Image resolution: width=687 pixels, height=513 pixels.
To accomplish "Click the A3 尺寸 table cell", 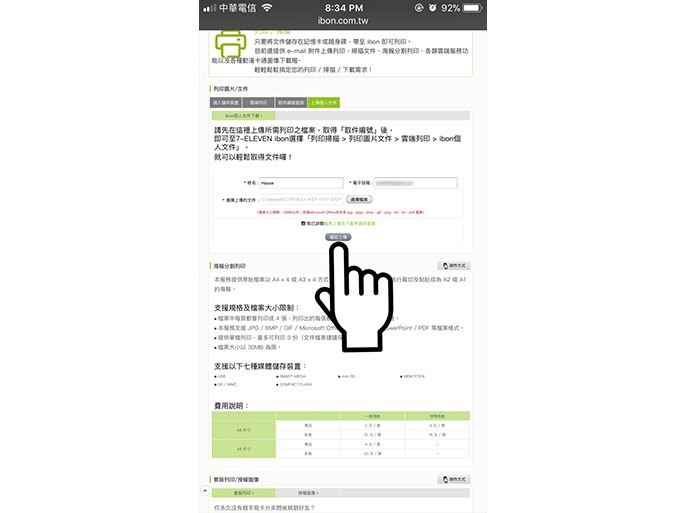I will coord(244,449).
